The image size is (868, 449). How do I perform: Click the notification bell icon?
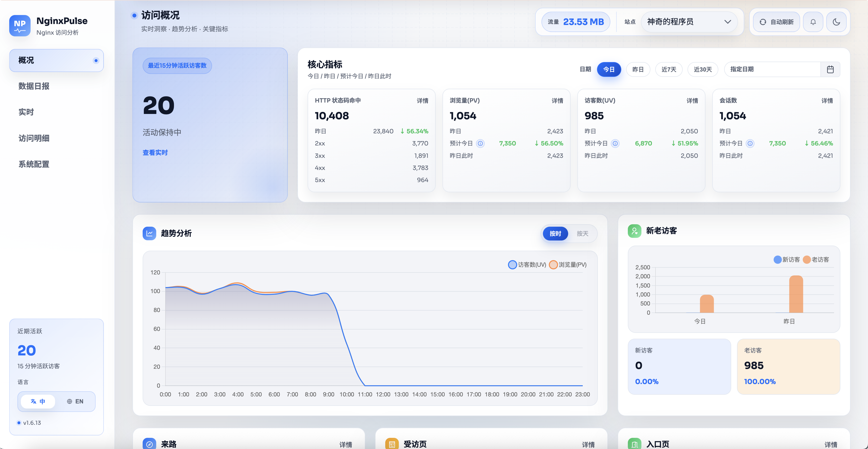(813, 22)
